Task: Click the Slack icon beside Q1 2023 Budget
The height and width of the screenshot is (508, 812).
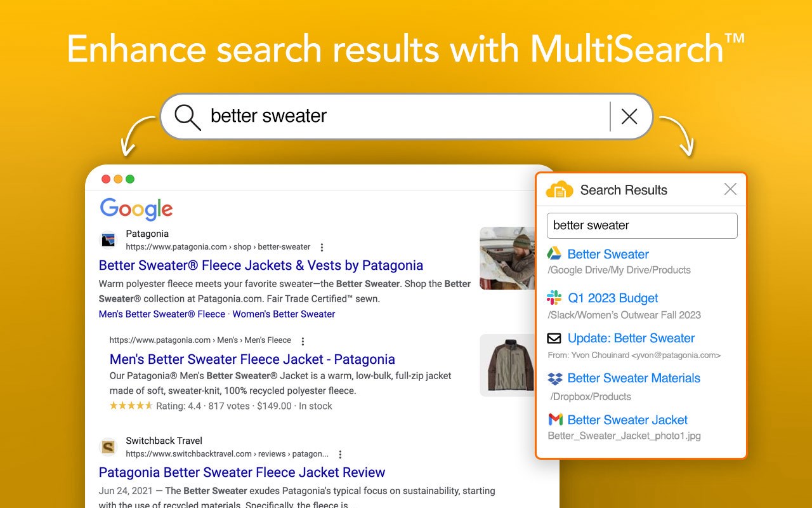Action: coord(554,298)
